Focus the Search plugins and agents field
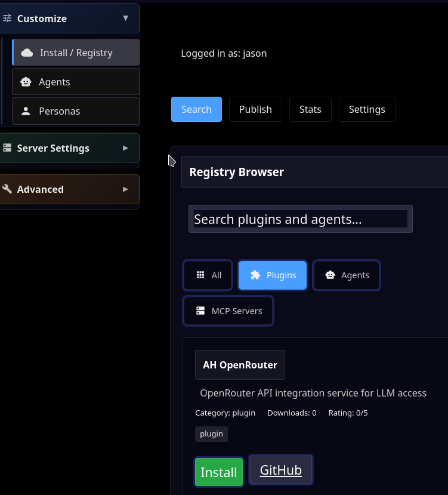 (300, 219)
